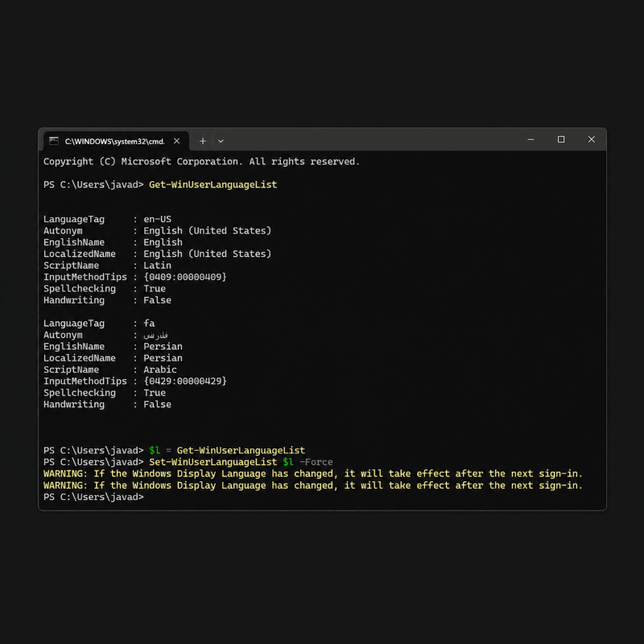This screenshot has height=644, width=644.
Task: Click the Set-WinUserLanguageList command text
Action: 213,462
